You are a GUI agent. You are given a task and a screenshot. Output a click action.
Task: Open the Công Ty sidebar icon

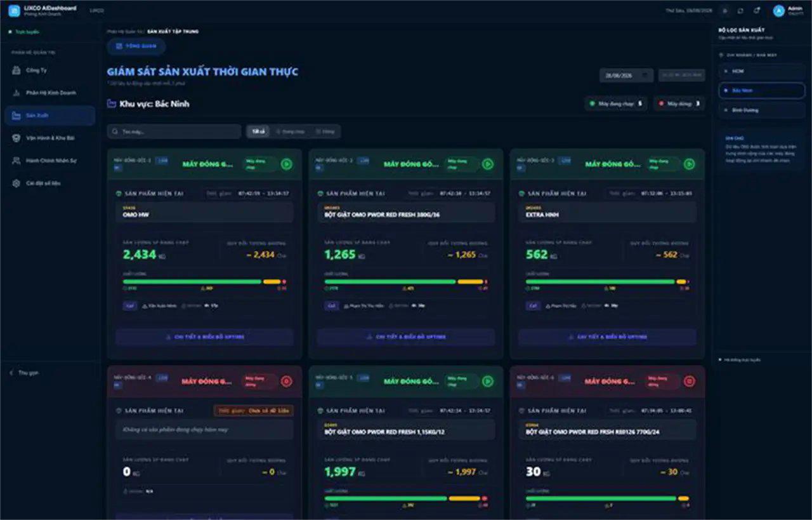pyautogui.click(x=16, y=70)
